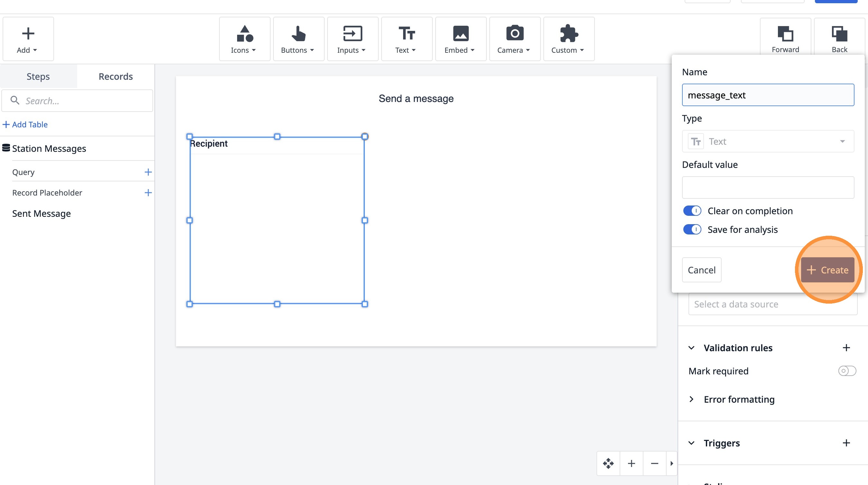The image size is (868, 485).
Task: Switch to the Steps tab
Action: tap(38, 77)
